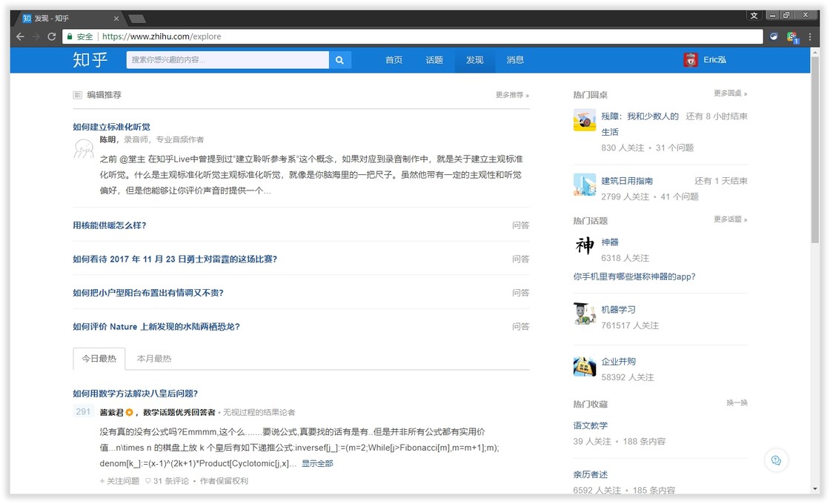This screenshot has width=830, height=504.
Task: Reload the page with browser refresh icon
Action: pyautogui.click(x=52, y=36)
